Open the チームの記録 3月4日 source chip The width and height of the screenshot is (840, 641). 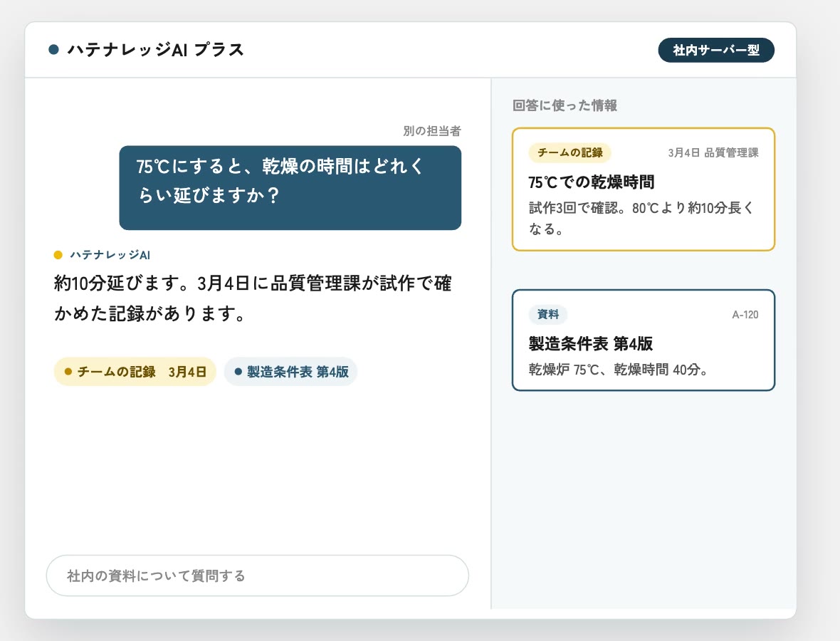[x=135, y=371]
